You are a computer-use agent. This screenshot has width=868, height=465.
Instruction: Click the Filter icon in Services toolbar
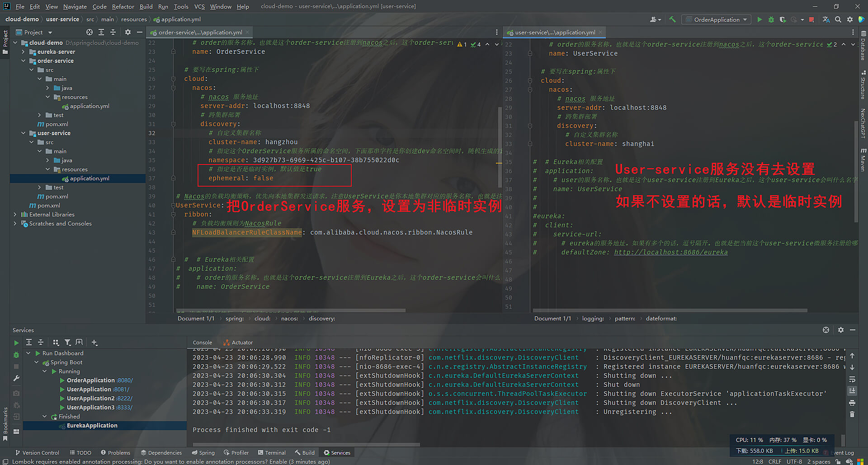tap(67, 343)
